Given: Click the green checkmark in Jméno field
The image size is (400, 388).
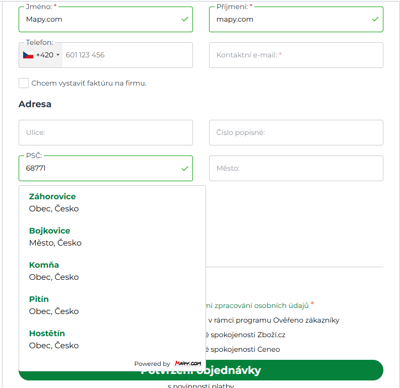Looking at the screenshot, I should click(185, 19).
